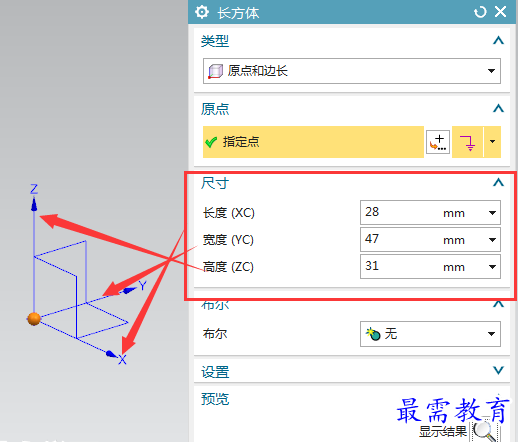Image resolution: width=518 pixels, height=442 pixels.
Task: Click the 布尔 field label
Action: tap(215, 334)
